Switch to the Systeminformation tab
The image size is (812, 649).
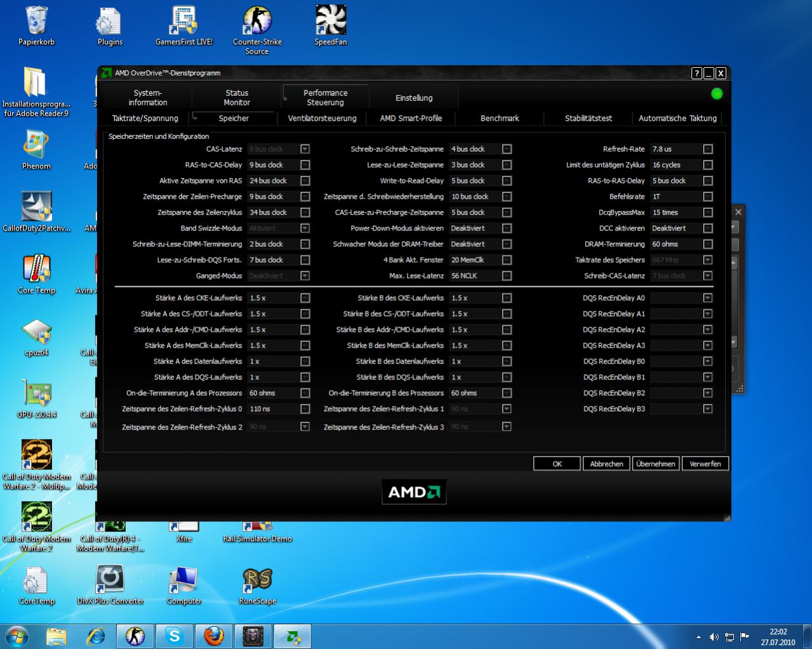(x=148, y=98)
